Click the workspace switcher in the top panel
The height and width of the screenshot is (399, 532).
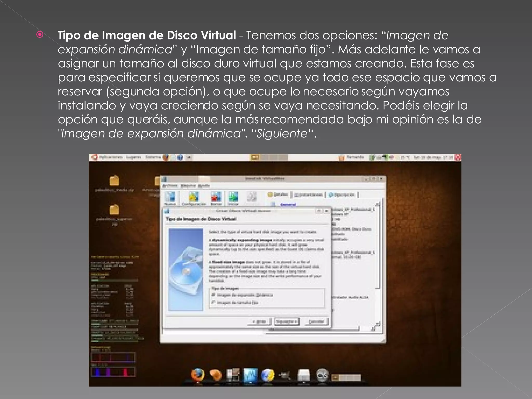pyautogui.click(x=269, y=157)
